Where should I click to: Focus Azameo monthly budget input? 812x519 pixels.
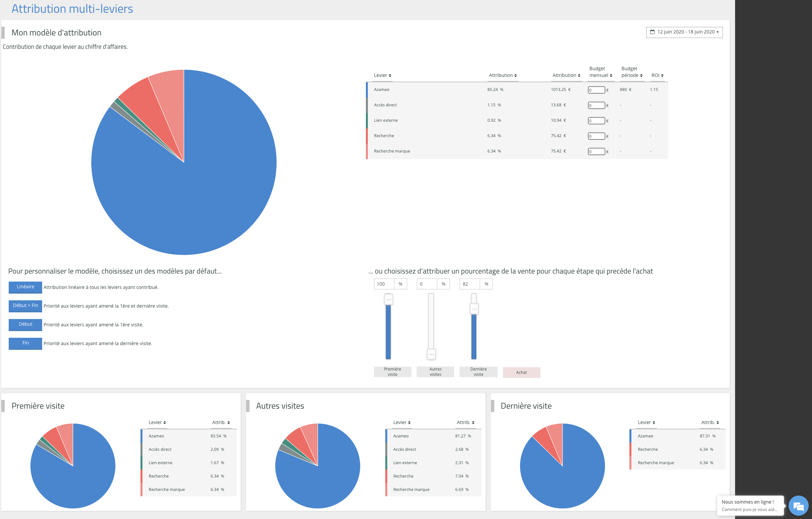point(596,90)
